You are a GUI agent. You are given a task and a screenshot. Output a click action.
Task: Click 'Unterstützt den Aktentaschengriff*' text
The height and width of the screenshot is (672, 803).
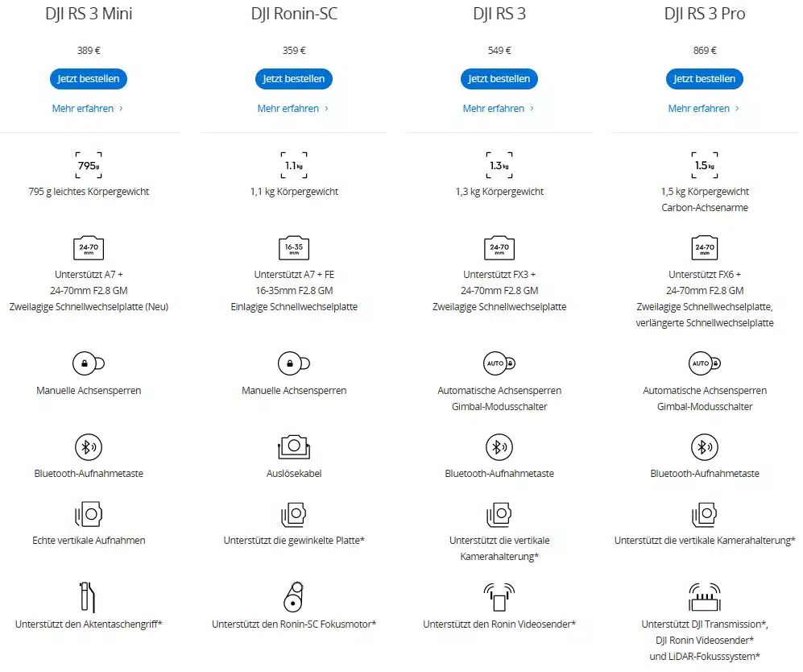coord(89,624)
